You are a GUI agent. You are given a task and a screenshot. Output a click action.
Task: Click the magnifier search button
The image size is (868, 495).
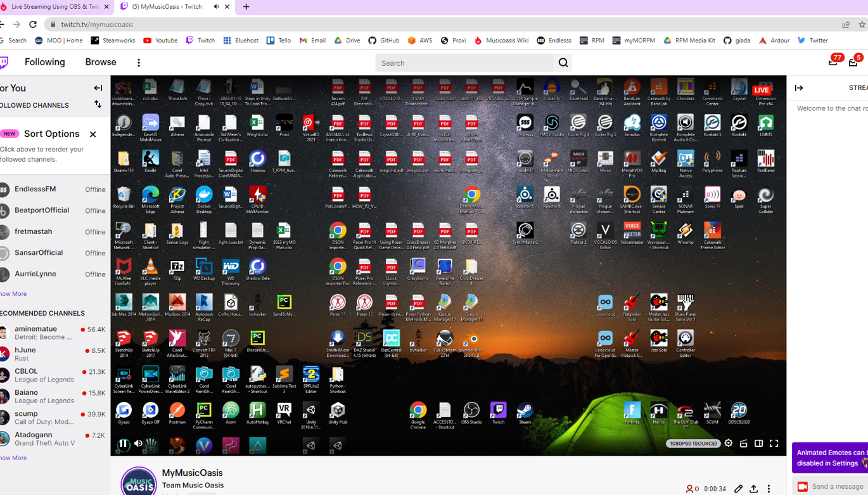pyautogui.click(x=563, y=63)
